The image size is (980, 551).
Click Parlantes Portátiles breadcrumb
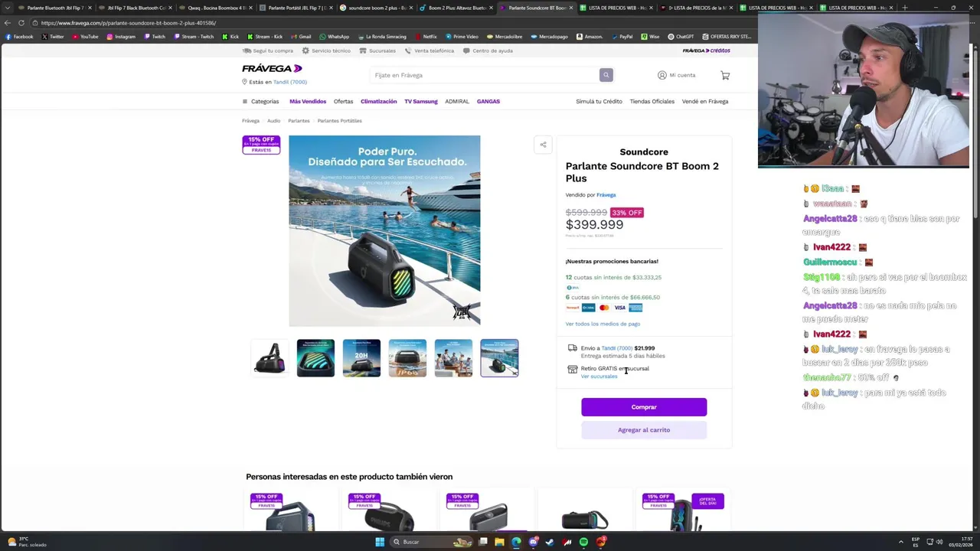pyautogui.click(x=339, y=121)
